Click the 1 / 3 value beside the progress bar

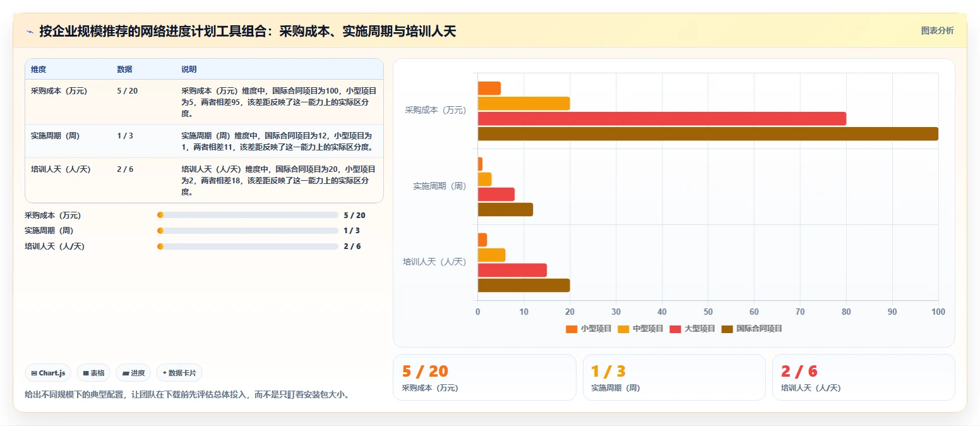[352, 231]
